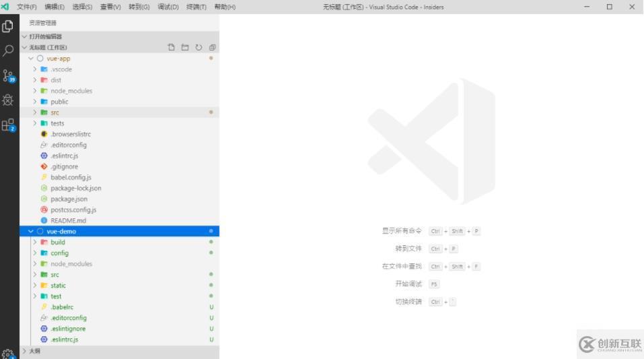Open the Explorer view in activity bar
Screen dimensions: 644x359
pos(8,26)
